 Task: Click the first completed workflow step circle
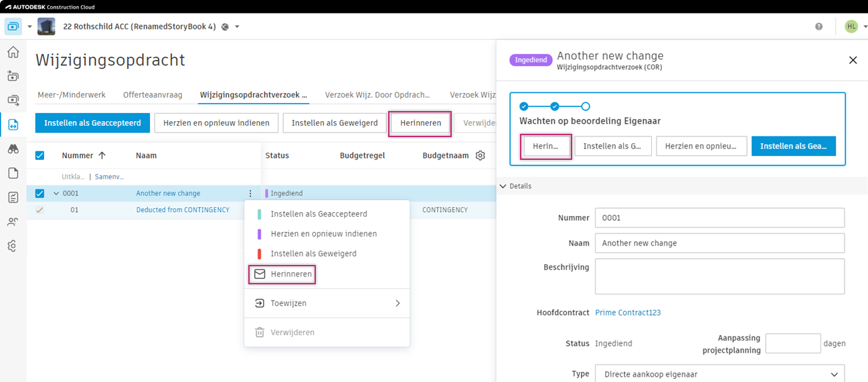click(x=524, y=106)
